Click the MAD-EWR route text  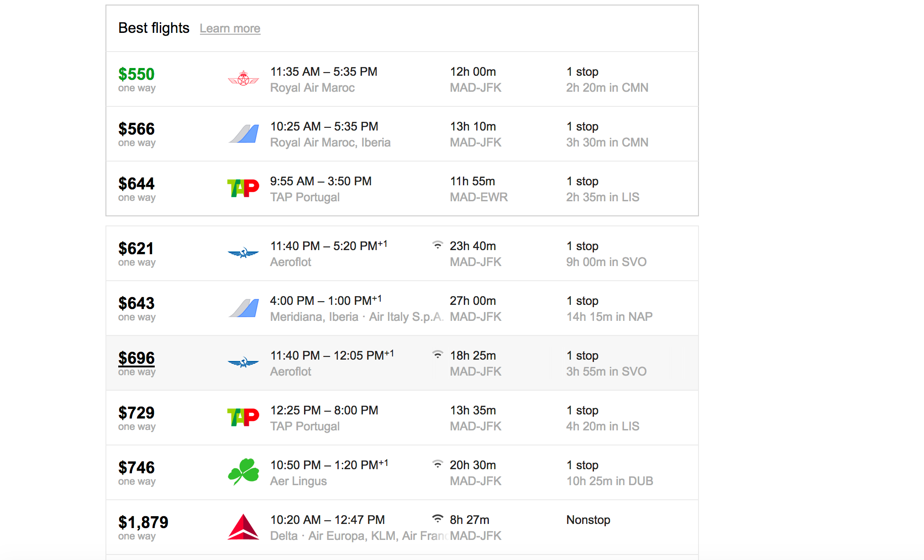pyautogui.click(x=478, y=197)
